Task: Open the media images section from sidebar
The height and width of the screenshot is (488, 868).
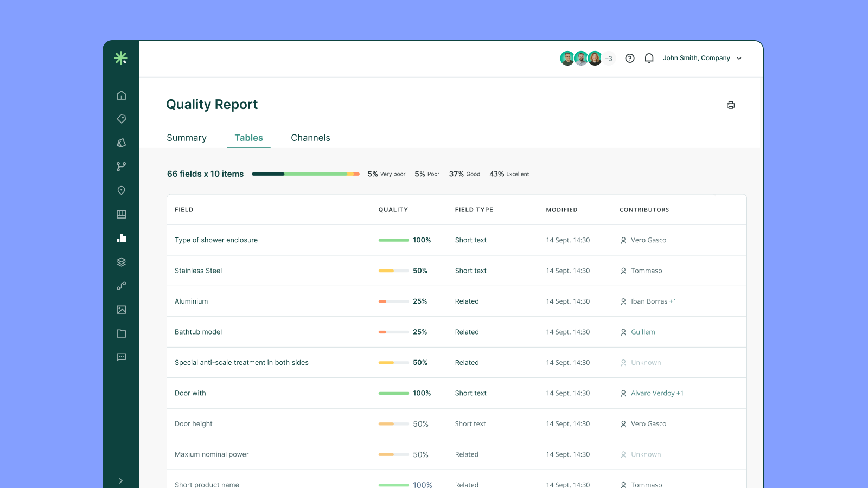Action: [121, 310]
